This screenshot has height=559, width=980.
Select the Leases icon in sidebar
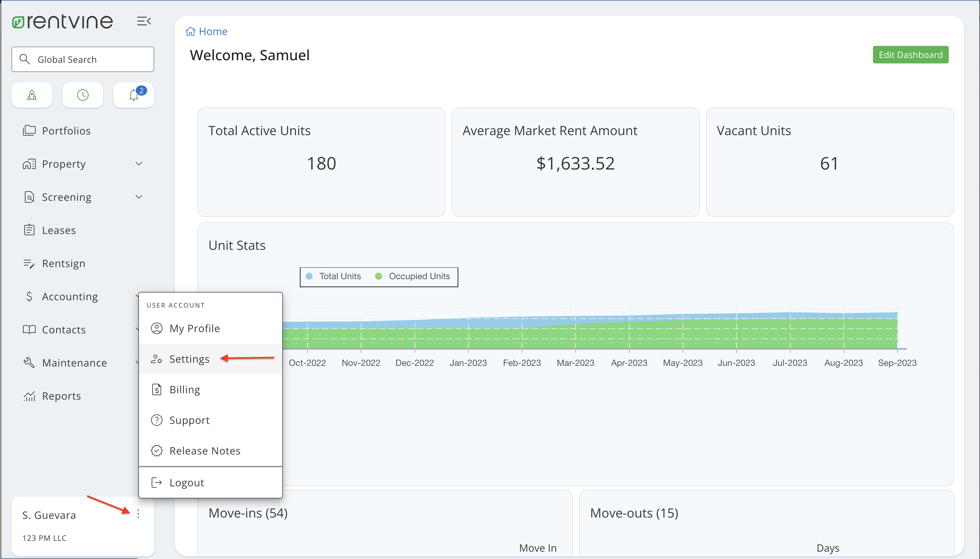coord(30,230)
